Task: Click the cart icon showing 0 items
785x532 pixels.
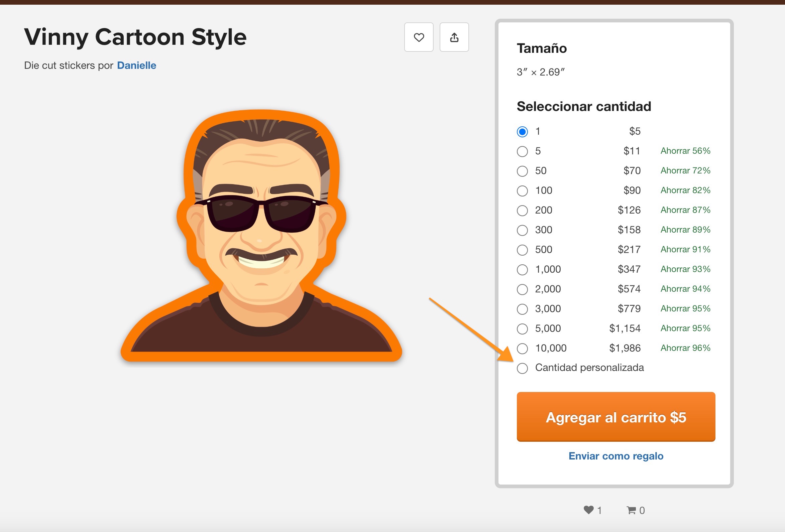Action: 631,510
